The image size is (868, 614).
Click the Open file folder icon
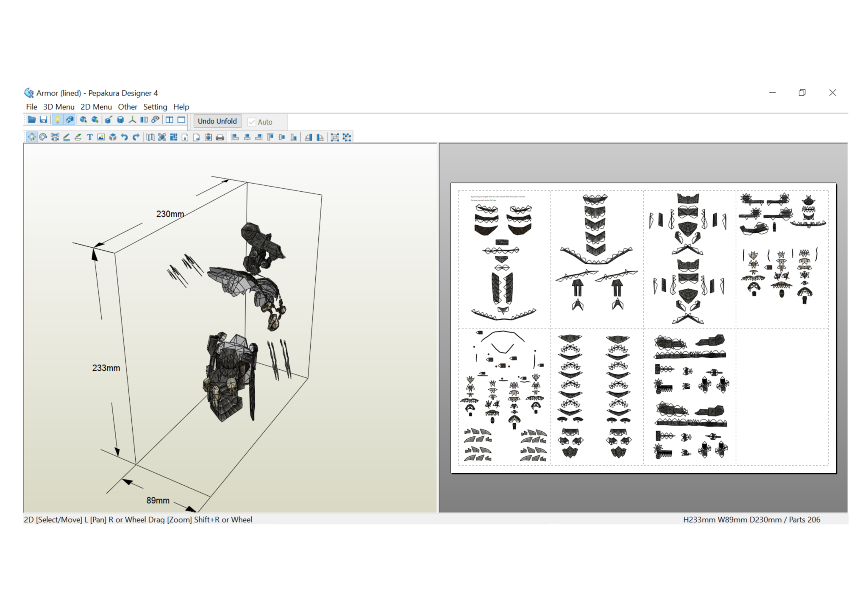(x=32, y=120)
